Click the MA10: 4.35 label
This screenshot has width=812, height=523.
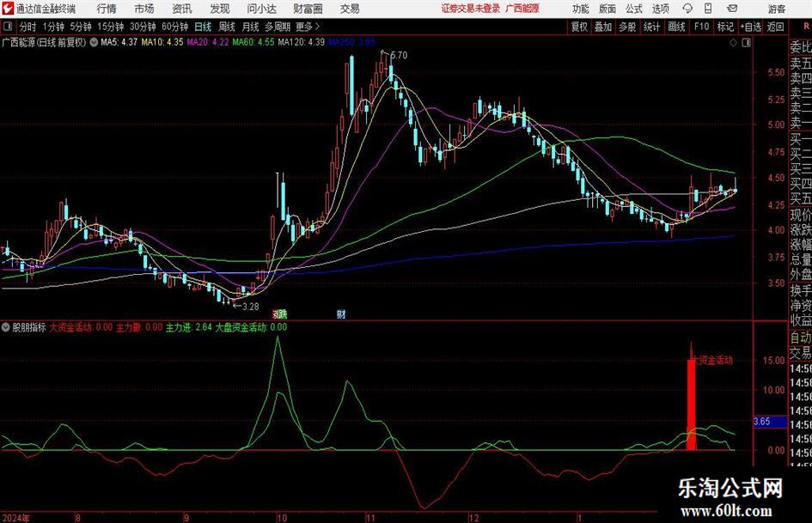click(x=162, y=42)
